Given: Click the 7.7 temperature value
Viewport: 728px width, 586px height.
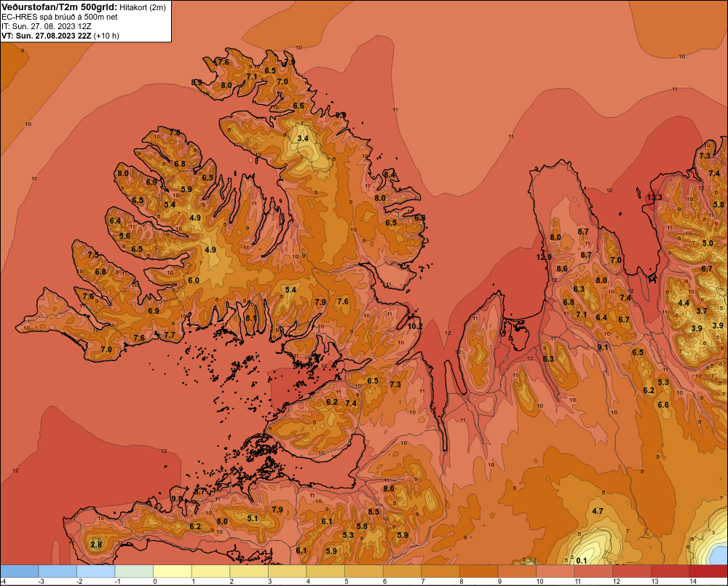Looking at the screenshot, I should click(170, 335).
